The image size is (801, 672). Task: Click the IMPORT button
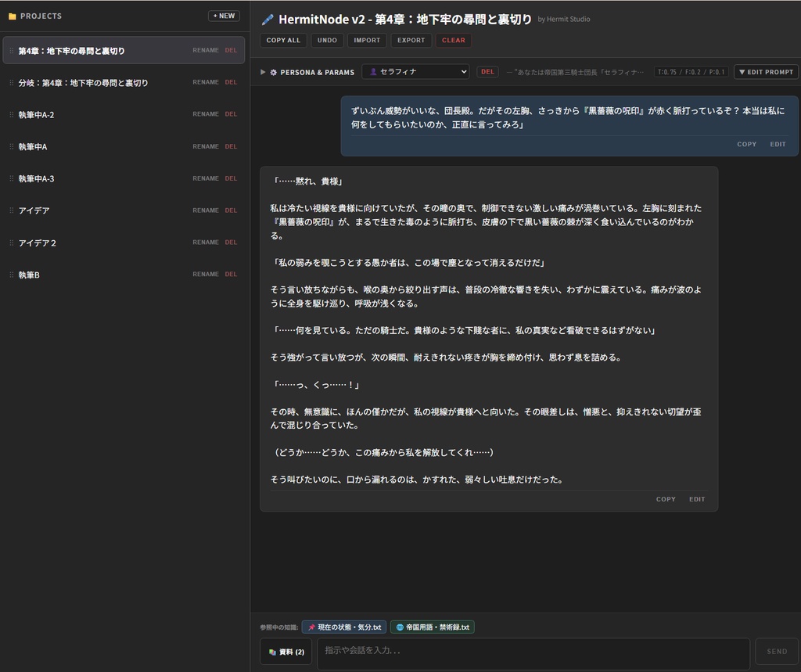[x=367, y=41]
